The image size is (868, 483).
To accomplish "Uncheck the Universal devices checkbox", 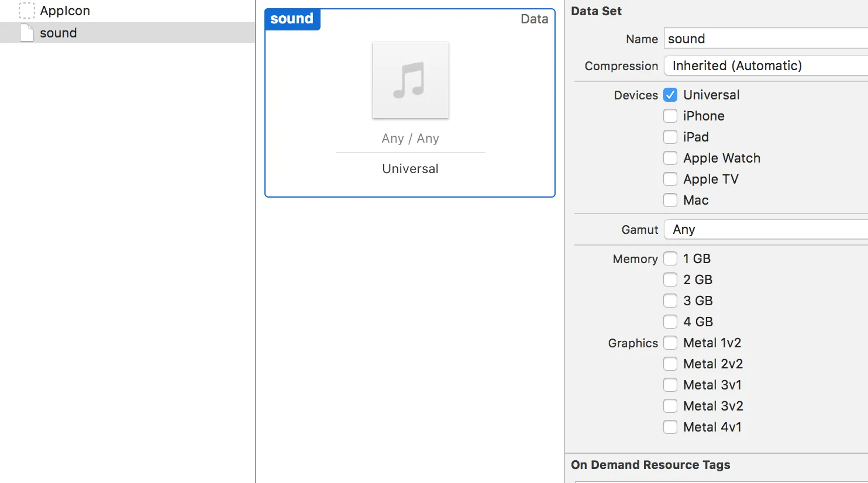I will [x=670, y=95].
